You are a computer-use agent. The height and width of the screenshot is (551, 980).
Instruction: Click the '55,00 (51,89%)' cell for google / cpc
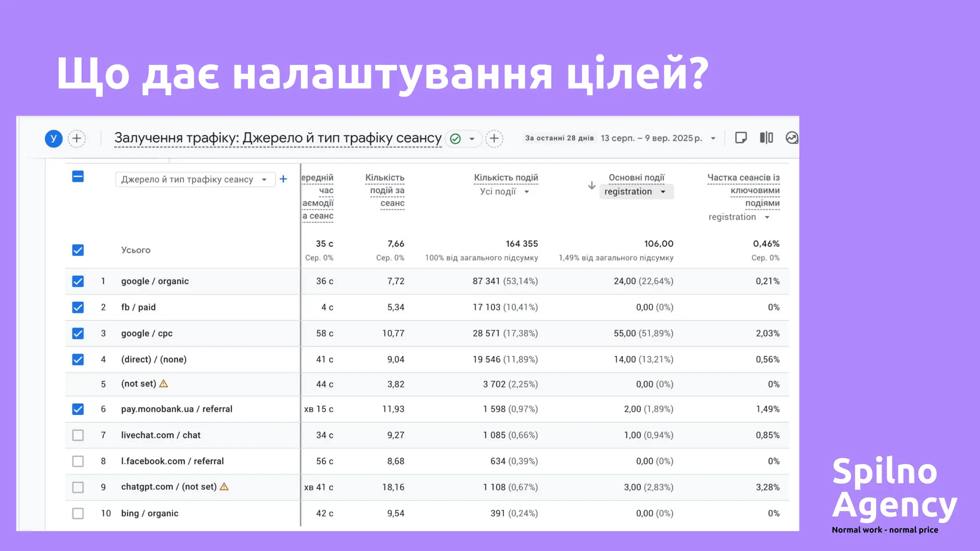click(644, 333)
